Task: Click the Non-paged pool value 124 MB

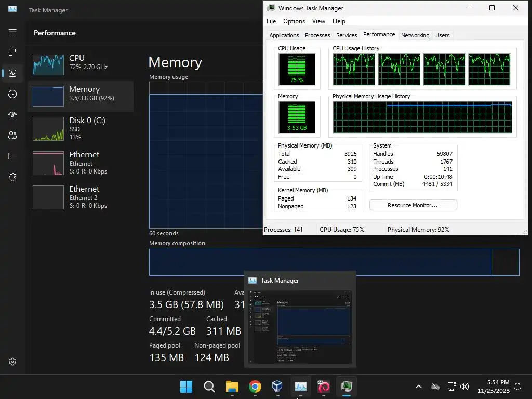Action: pos(212,357)
